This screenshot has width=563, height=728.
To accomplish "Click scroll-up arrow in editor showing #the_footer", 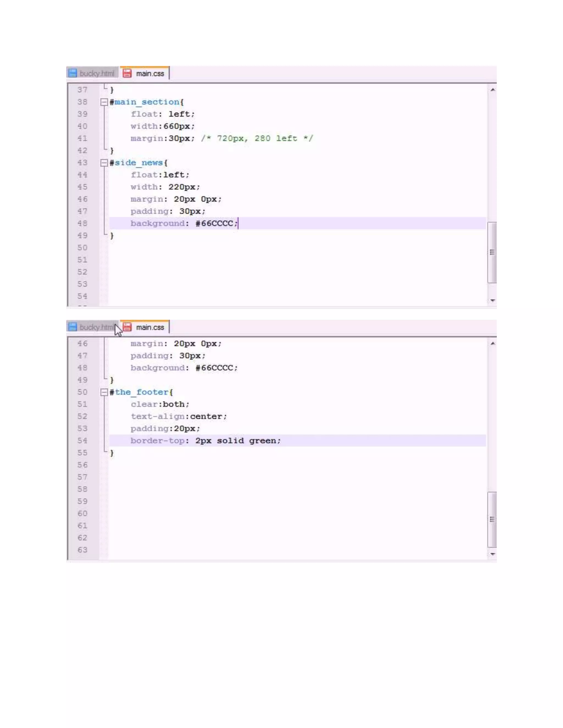I will coord(492,344).
